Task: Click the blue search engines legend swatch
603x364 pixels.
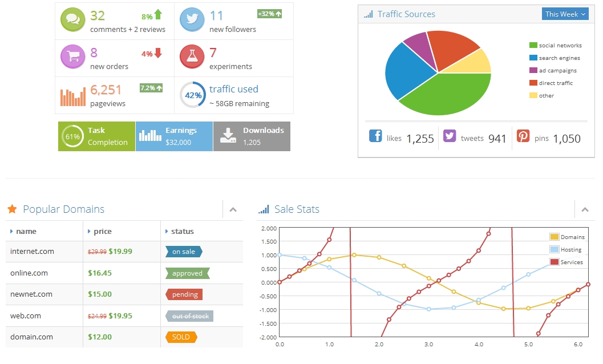Action: [x=533, y=58]
